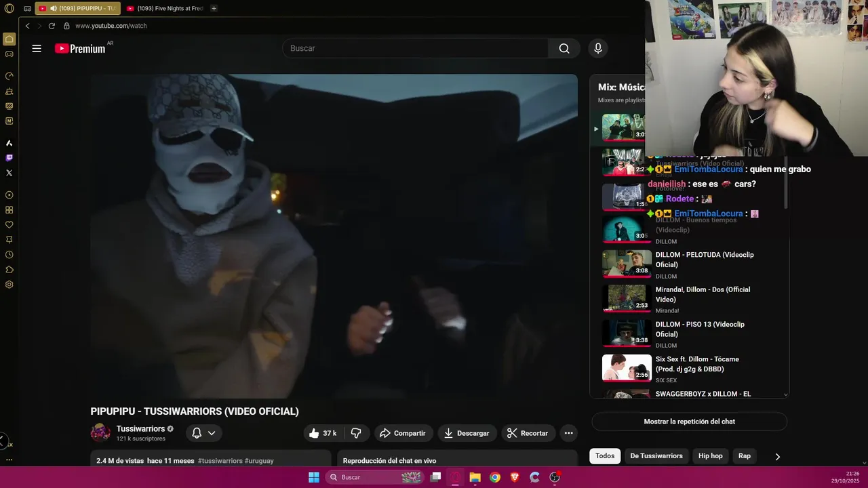Click the Recortar clip button
The width and height of the screenshot is (868, 488).
(x=528, y=433)
